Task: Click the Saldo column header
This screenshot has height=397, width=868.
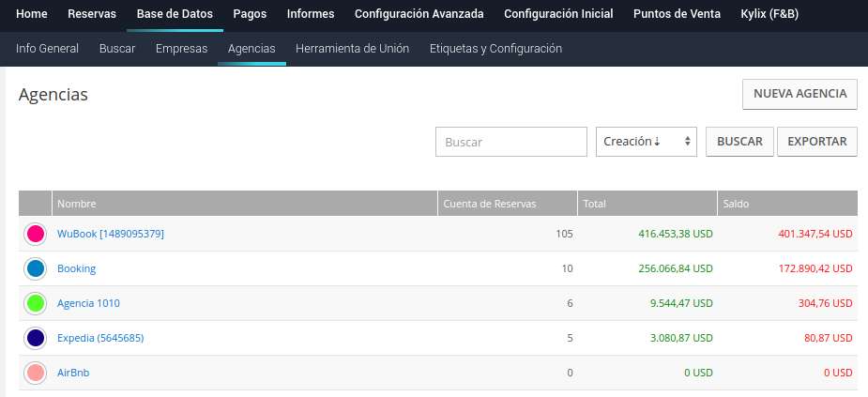Action: point(787,204)
